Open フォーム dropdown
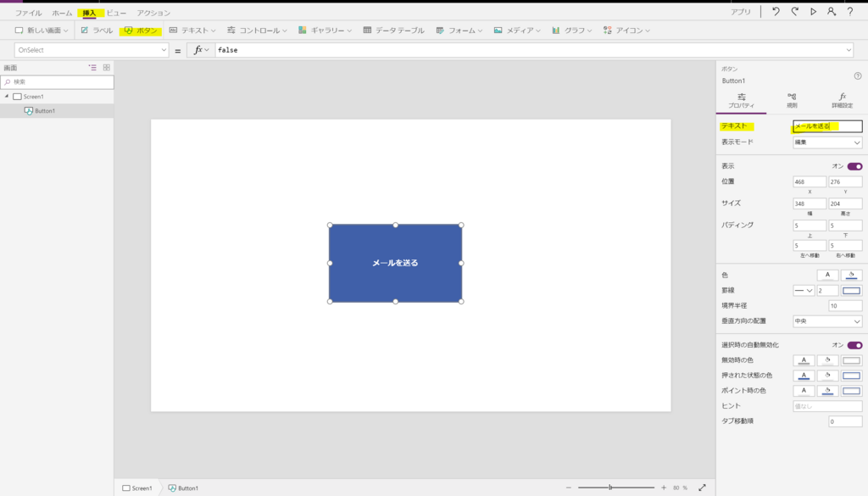868x496 pixels. coord(459,31)
